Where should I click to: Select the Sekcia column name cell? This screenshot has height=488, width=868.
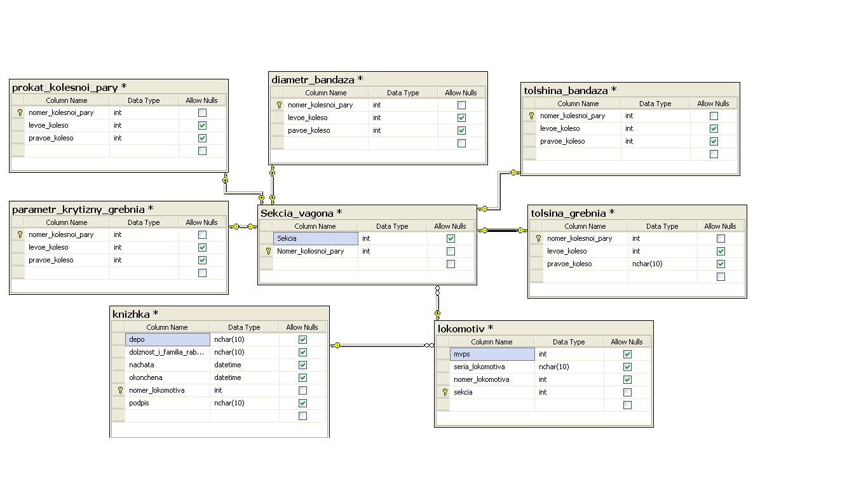tap(315, 238)
